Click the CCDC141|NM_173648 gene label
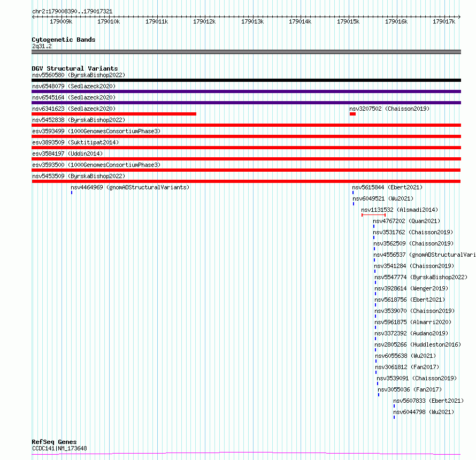Image resolution: width=476 pixels, height=460 pixels. 59,448
